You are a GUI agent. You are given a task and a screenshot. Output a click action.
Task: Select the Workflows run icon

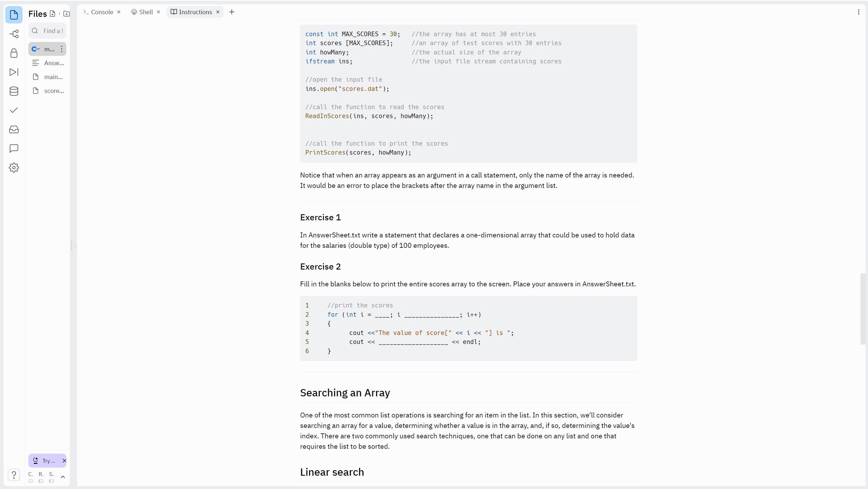coord(14,72)
